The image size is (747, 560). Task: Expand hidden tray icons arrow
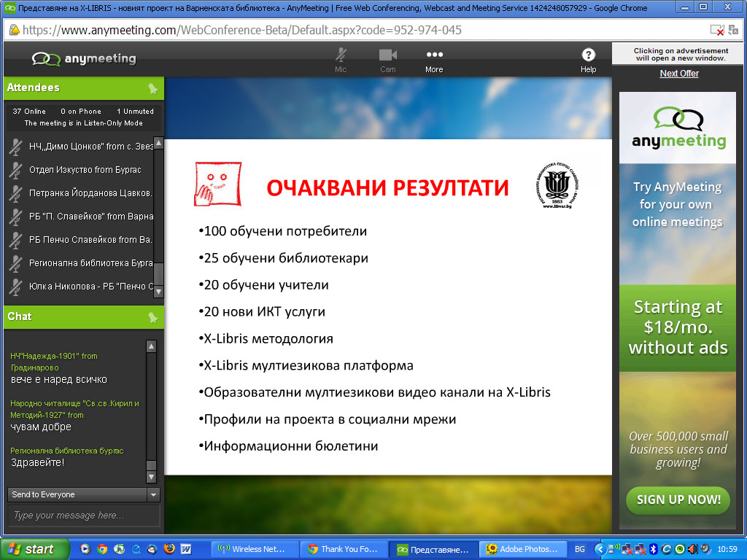[x=600, y=550]
